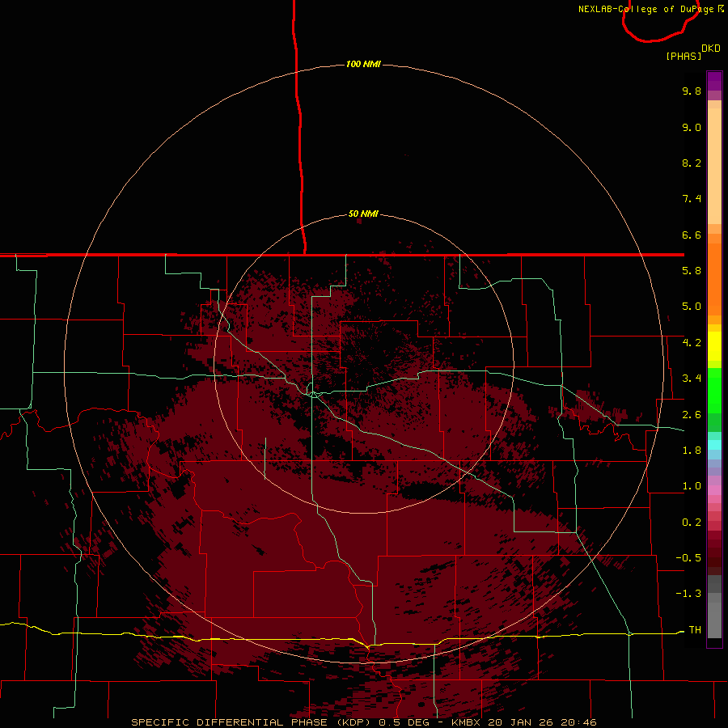Viewport: 728px width, 728px height.
Task: Click the 50 NMI range ring label
Action: (x=363, y=214)
